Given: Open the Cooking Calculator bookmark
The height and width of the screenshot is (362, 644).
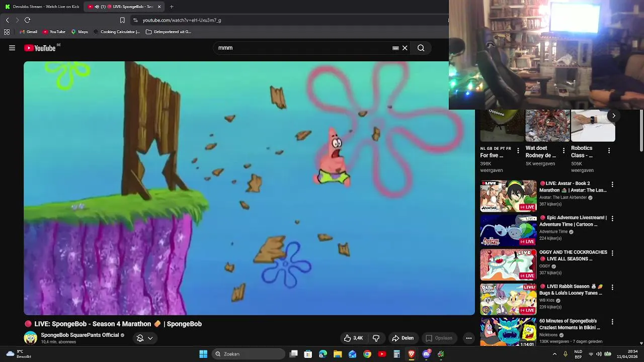Looking at the screenshot, I should [116, 32].
